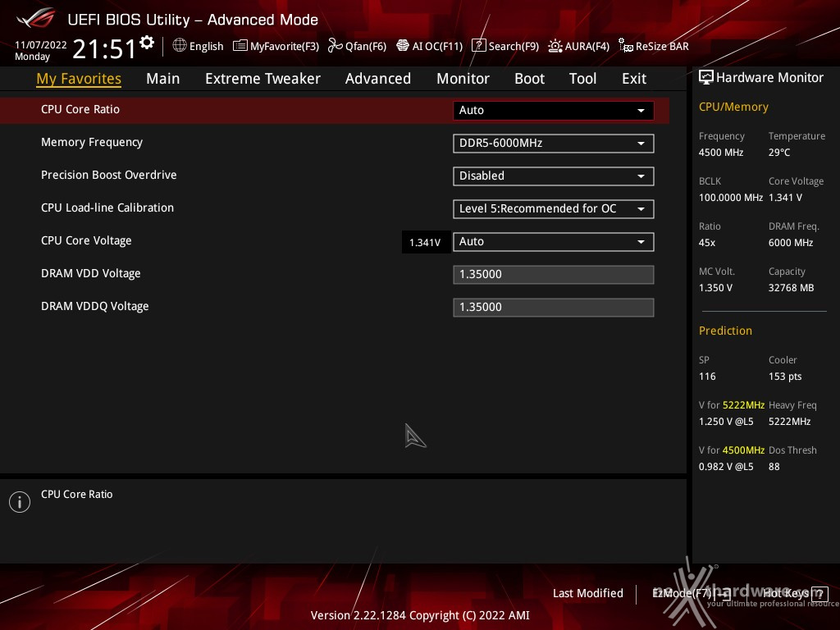The height and width of the screenshot is (630, 840).
Task: Click the Search question mark icon
Action: point(478,46)
